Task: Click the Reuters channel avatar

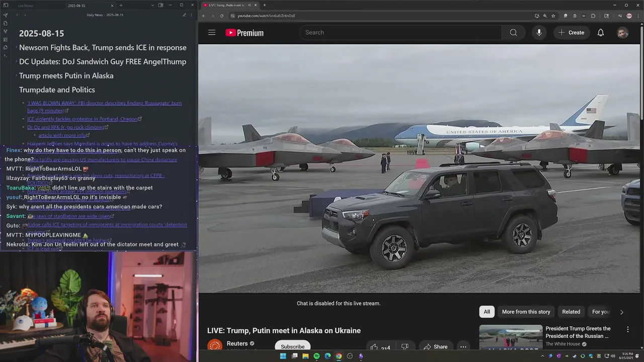Action: coord(215,346)
